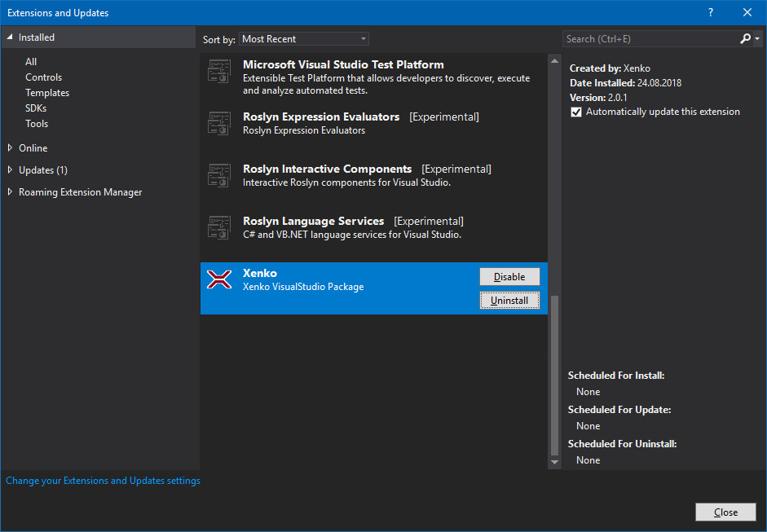Expand the Online category
This screenshot has height=532, width=767.
(x=10, y=147)
